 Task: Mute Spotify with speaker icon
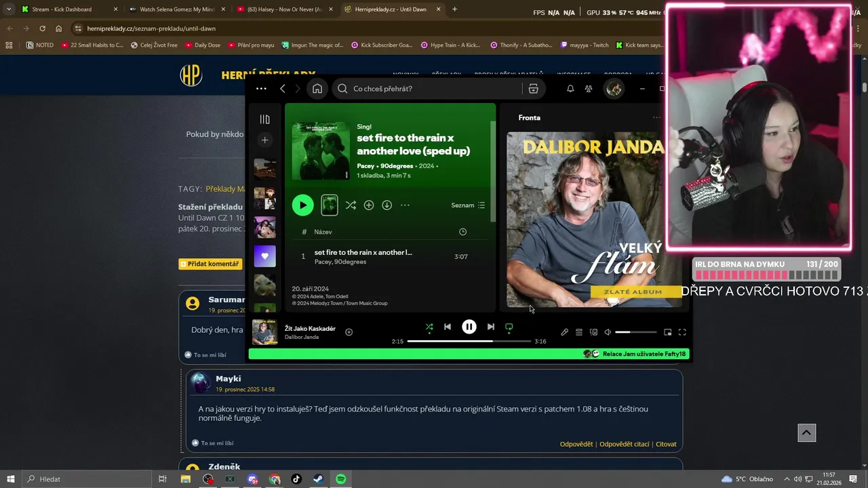click(x=608, y=332)
